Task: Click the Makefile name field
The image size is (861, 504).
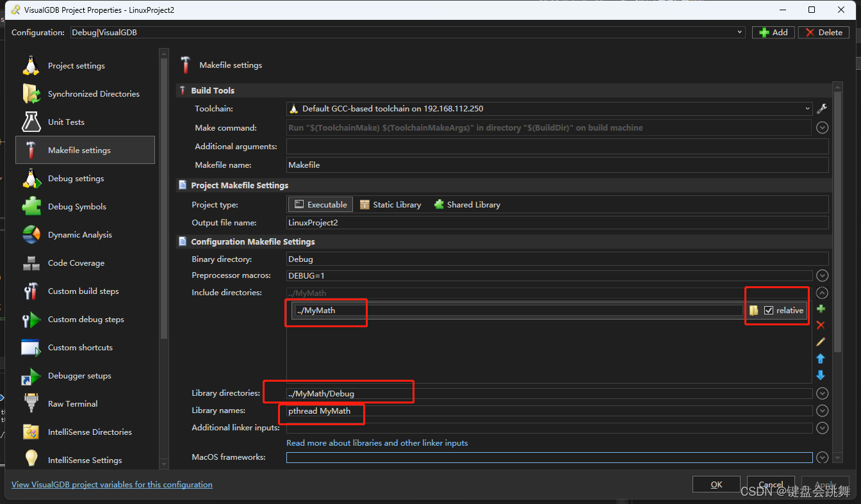Action: click(557, 165)
